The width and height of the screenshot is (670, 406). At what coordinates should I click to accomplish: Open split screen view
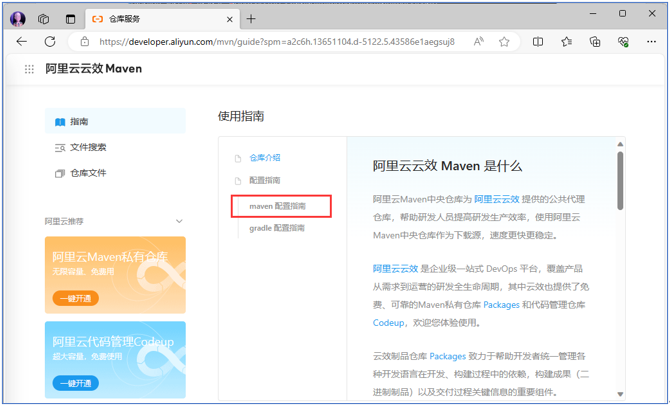click(538, 41)
